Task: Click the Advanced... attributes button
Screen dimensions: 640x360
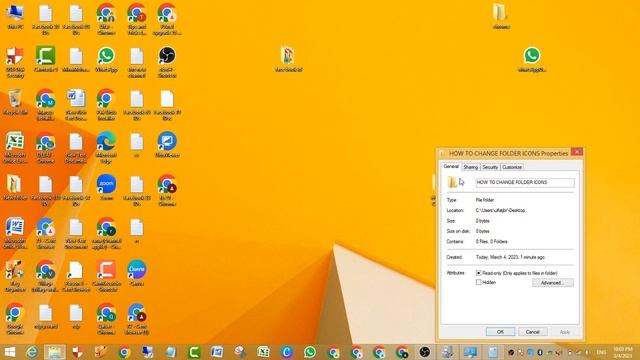Action: pyautogui.click(x=553, y=283)
